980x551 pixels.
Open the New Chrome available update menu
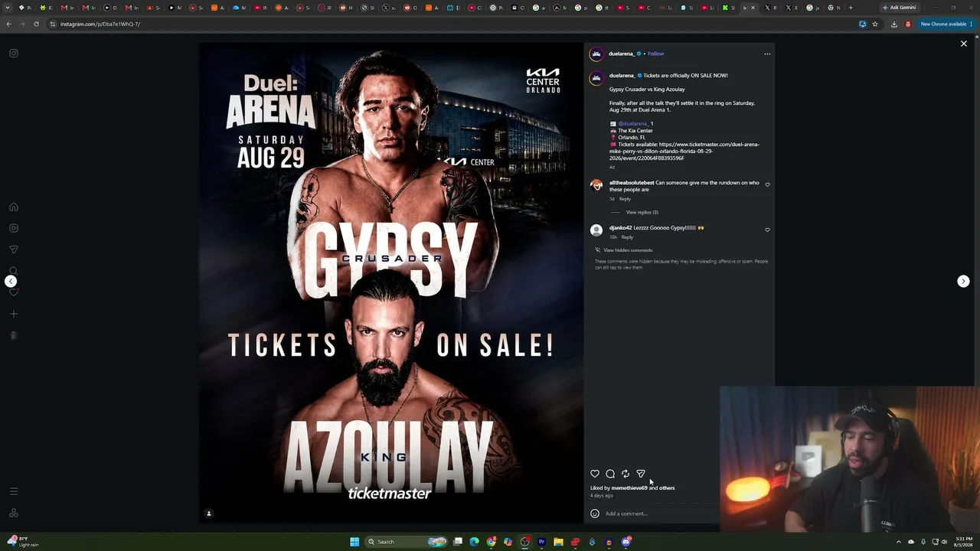pyautogui.click(x=946, y=24)
